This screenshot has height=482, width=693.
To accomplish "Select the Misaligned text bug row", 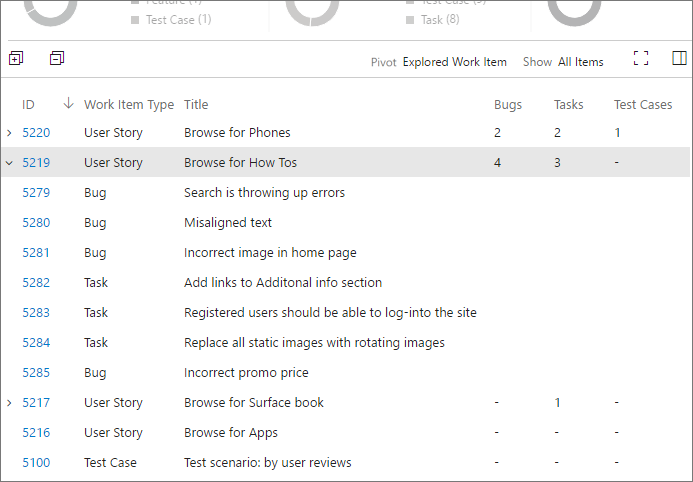I will pyautogui.click(x=228, y=223).
